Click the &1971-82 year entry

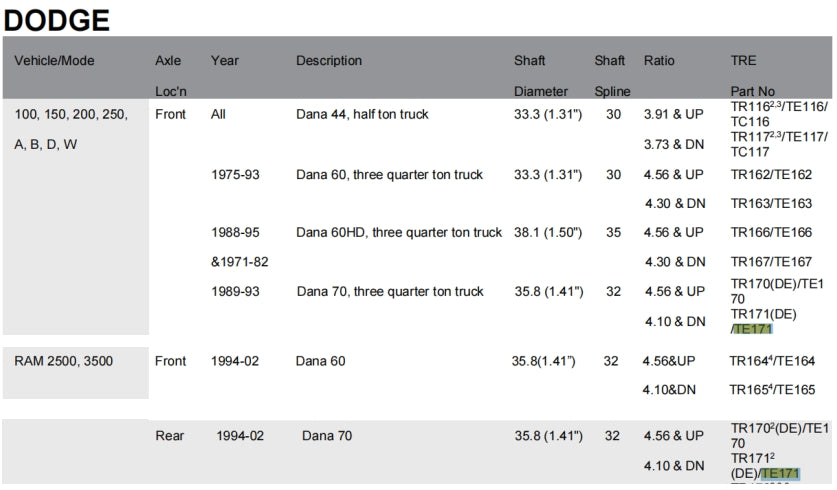pyautogui.click(x=240, y=262)
